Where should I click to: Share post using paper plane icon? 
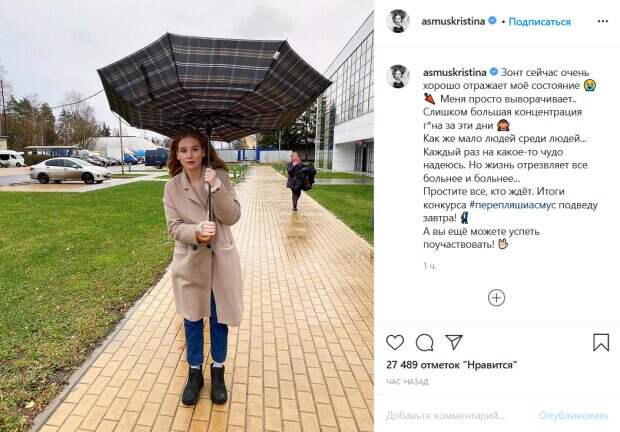click(454, 342)
